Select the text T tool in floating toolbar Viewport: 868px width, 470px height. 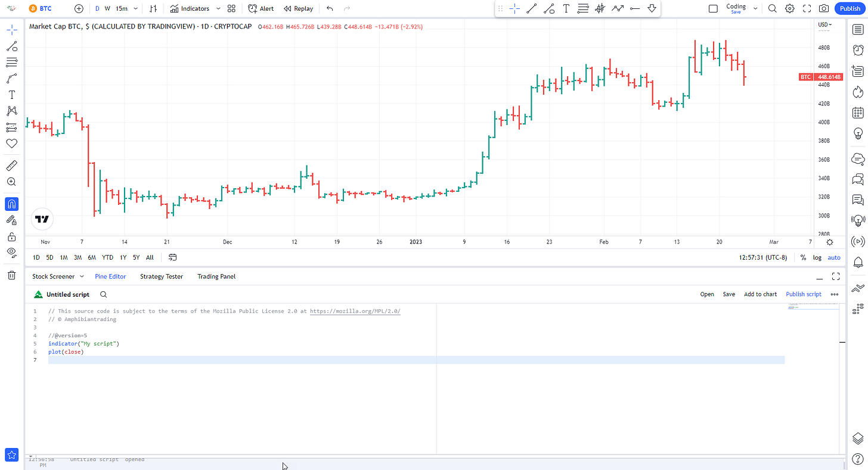point(566,8)
